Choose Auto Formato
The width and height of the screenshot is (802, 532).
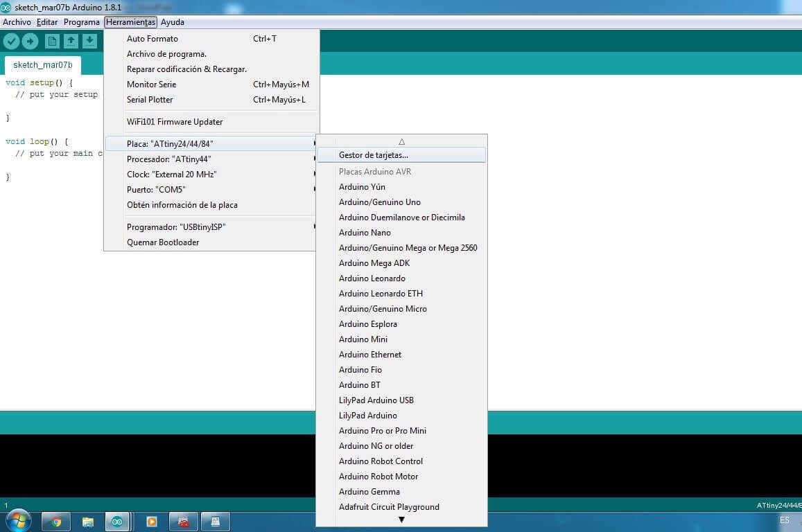click(x=211, y=38)
